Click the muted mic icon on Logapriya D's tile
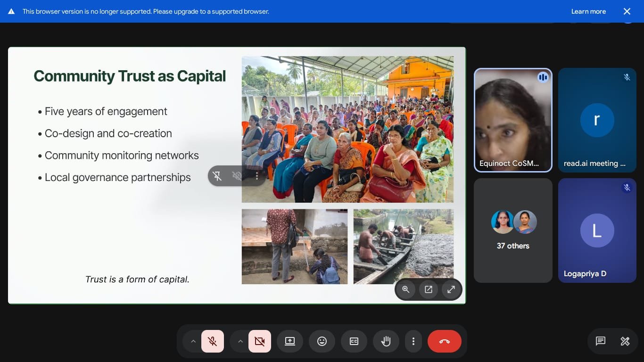Image resolution: width=644 pixels, height=362 pixels. coord(627,188)
